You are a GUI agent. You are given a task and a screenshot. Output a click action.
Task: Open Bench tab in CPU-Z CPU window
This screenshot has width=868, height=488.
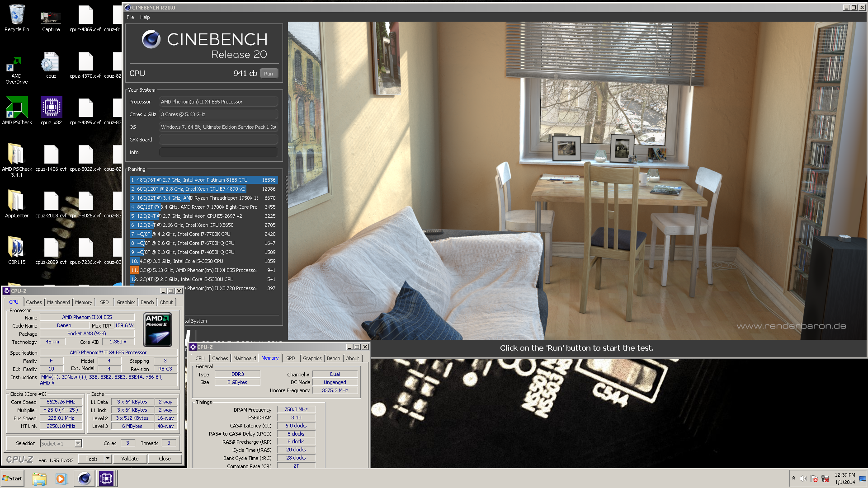[147, 302]
